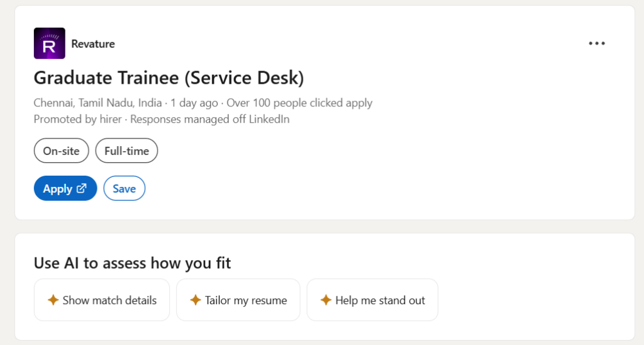Click the sparkle icon on Tailor my resume
Image resolution: width=644 pixels, height=345 pixels.
(196, 300)
